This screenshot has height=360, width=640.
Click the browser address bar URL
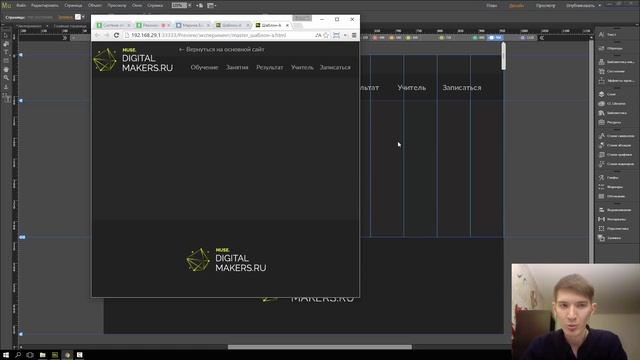(209, 36)
